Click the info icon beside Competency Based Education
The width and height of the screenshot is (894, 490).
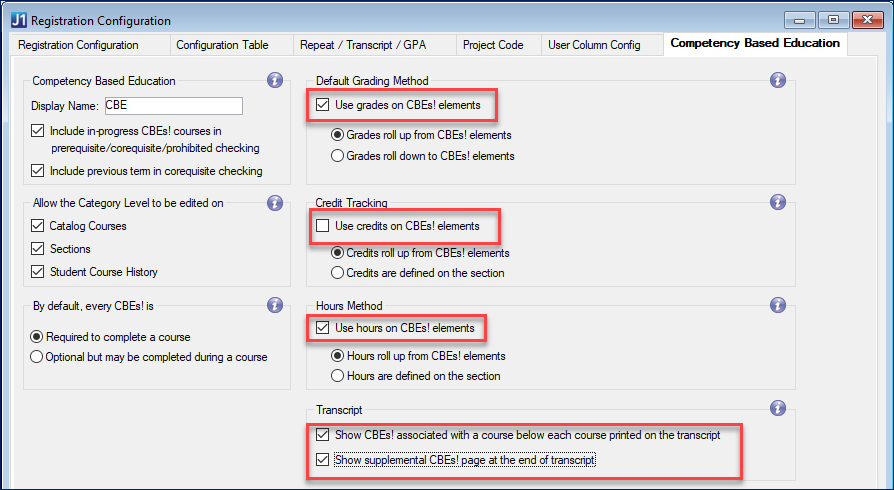(x=275, y=80)
